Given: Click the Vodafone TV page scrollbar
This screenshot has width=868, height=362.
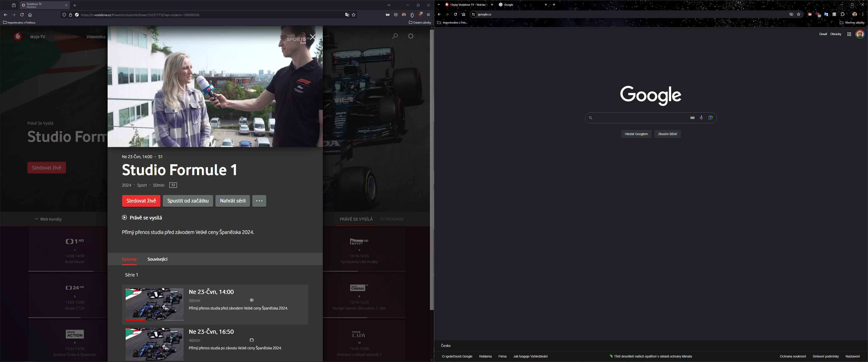Looking at the screenshot, I should click(432, 170).
